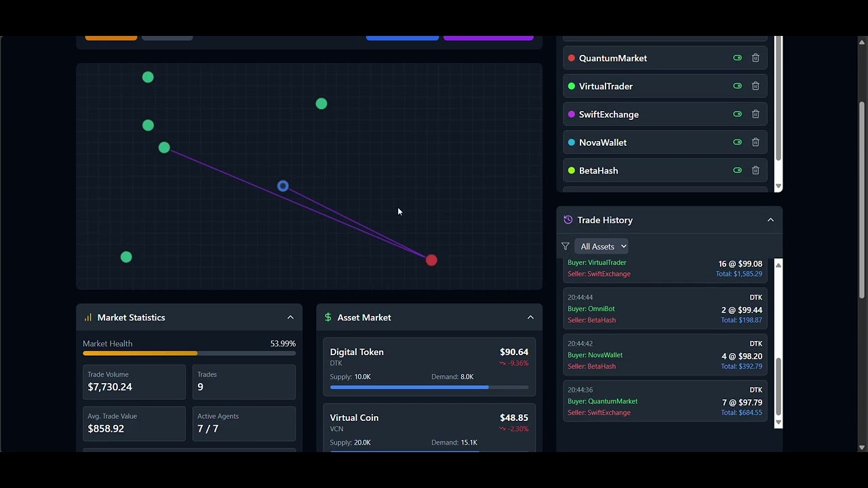868x488 pixels.
Task: Click the agent list scroll down arrow
Action: point(778,186)
